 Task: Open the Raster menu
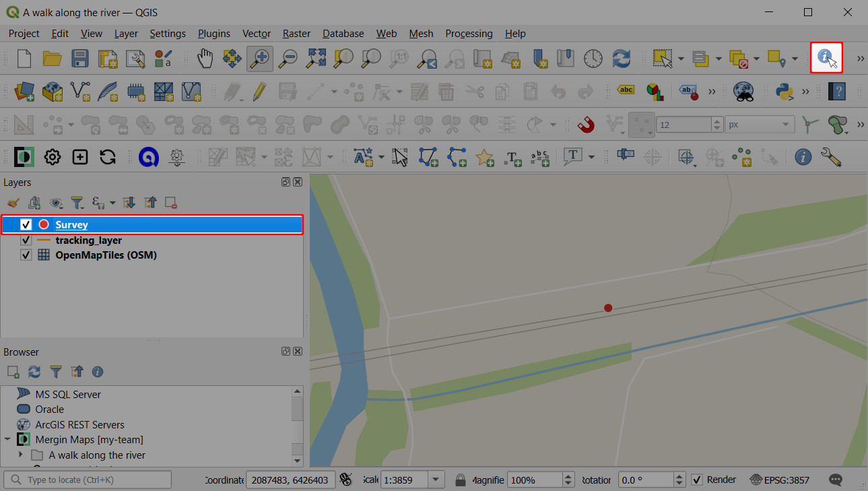coord(296,33)
